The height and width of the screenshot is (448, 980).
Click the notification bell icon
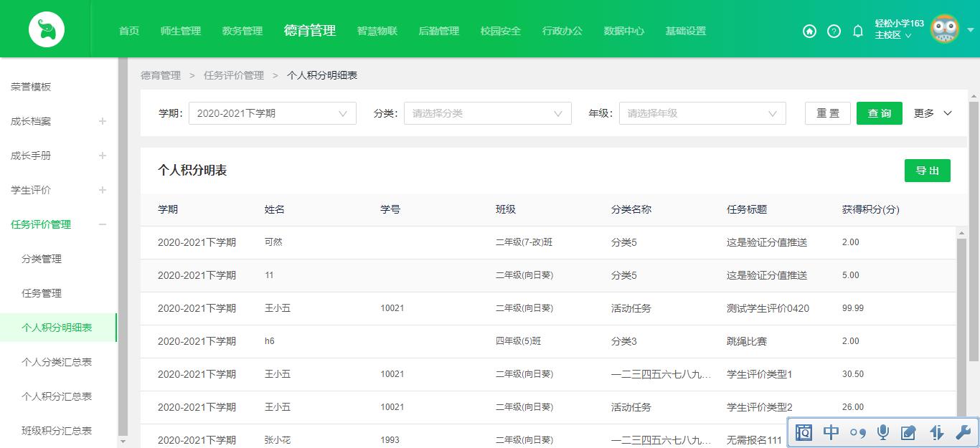pyautogui.click(x=857, y=32)
